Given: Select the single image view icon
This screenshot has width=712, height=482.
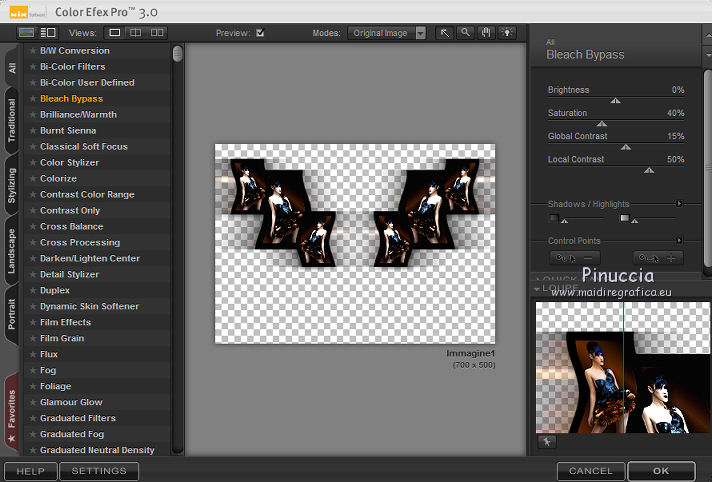Looking at the screenshot, I should tap(115, 33).
